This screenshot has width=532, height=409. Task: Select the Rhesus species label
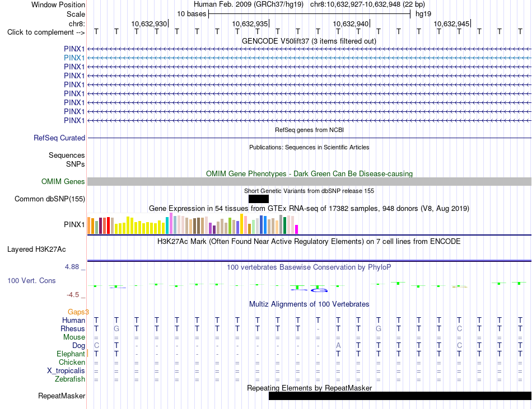point(73,328)
